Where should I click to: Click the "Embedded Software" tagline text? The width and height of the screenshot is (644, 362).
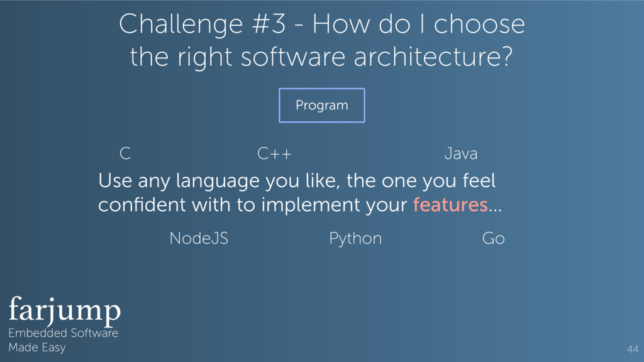63,333
